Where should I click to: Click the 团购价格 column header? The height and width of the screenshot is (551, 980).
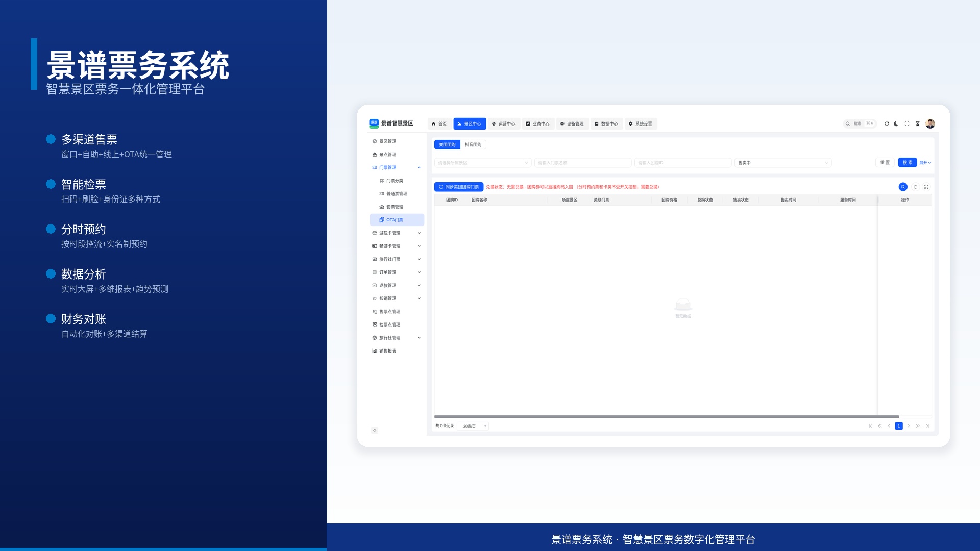coord(670,200)
